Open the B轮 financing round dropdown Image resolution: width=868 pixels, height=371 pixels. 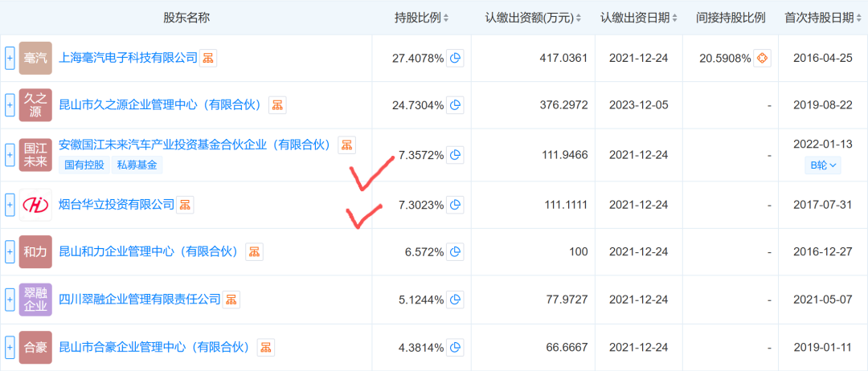[x=823, y=164]
